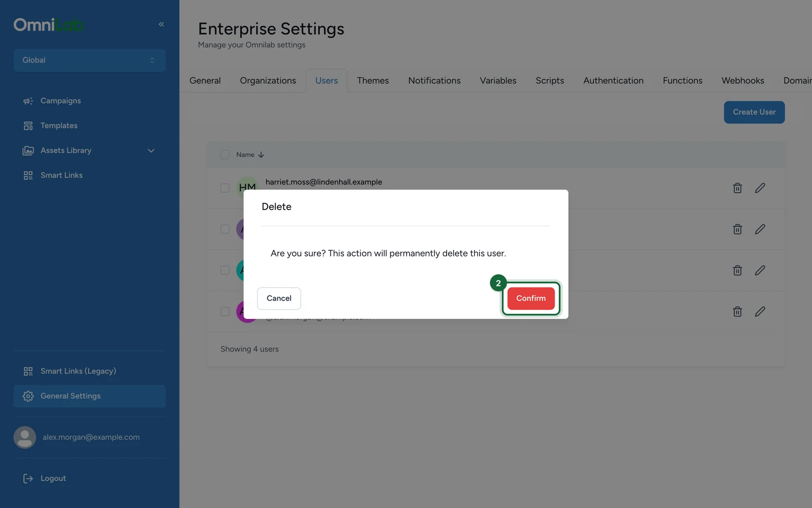Click the General Settings gear icon

28,396
